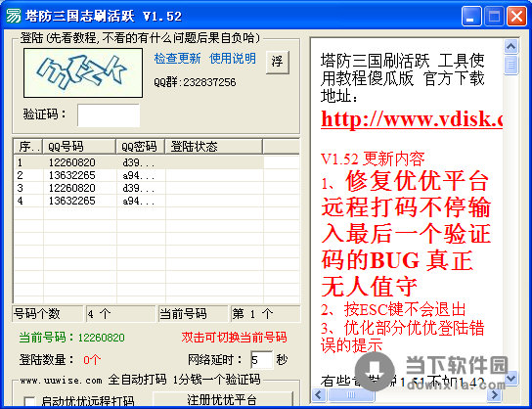Click red 双击可切换当前号码 hint
Image resolution: width=532 pixels, height=409 pixels.
click(x=234, y=338)
